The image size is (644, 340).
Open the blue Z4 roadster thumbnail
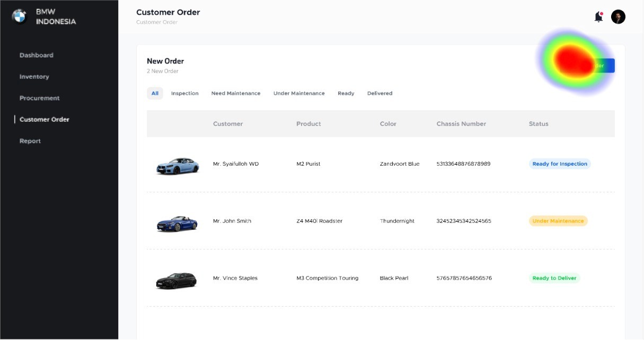click(x=177, y=223)
